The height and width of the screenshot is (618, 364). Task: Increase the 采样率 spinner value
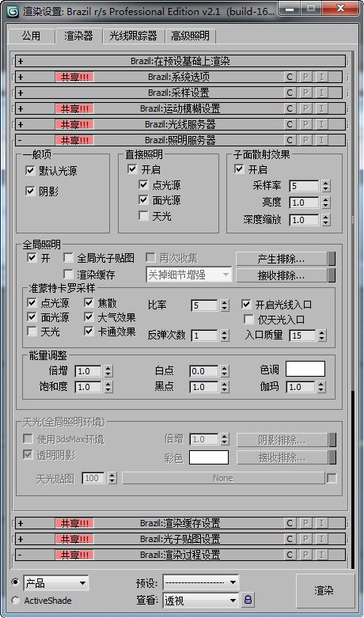click(x=325, y=184)
